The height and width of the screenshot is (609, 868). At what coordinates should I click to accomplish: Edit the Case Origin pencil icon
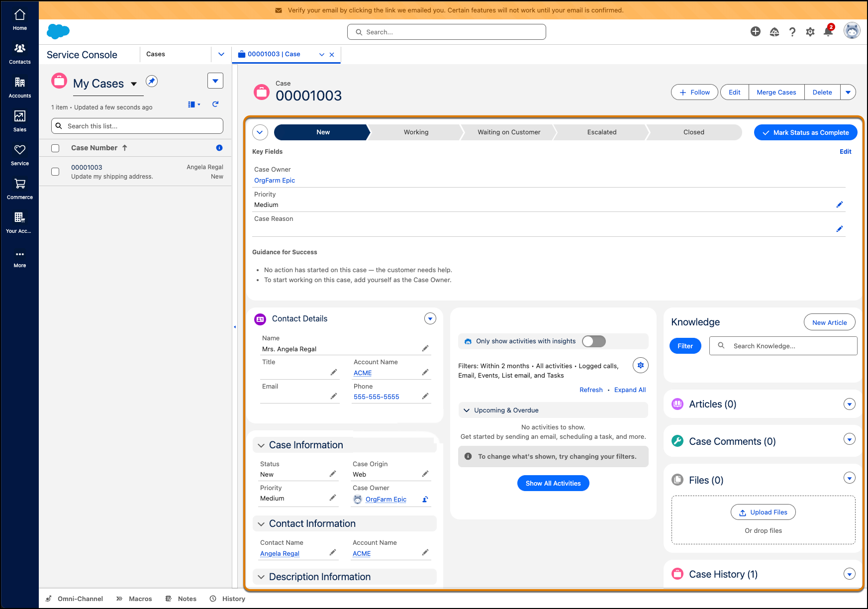tap(425, 474)
